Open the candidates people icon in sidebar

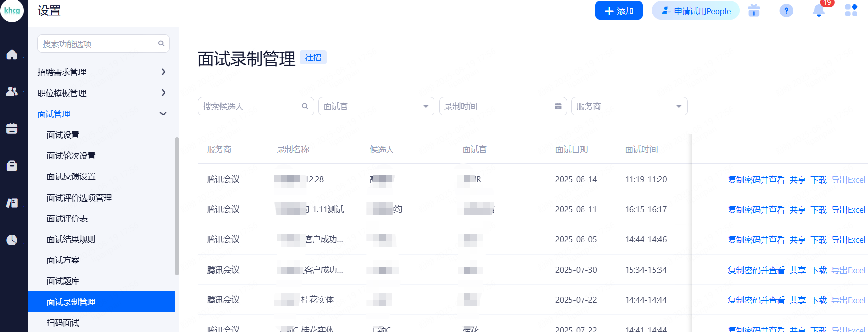(12, 91)
